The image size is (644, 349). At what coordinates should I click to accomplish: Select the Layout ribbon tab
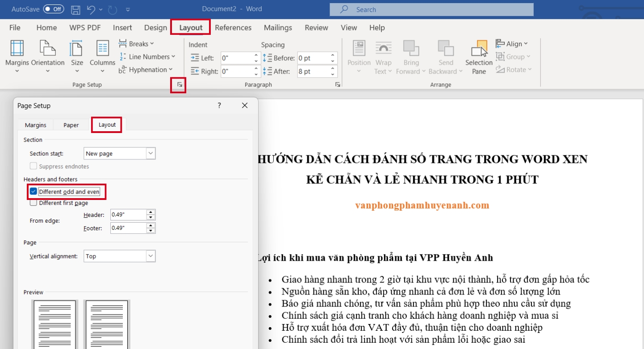(191, 28)
